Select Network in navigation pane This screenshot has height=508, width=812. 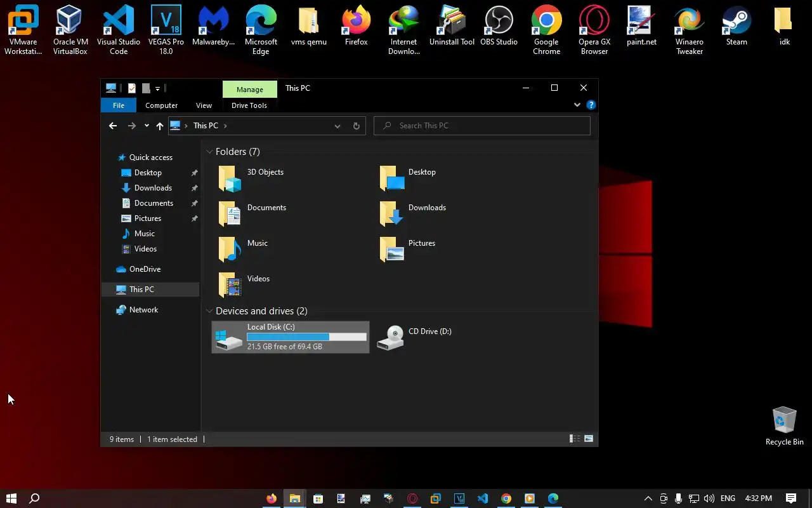[x=143, y=310]
